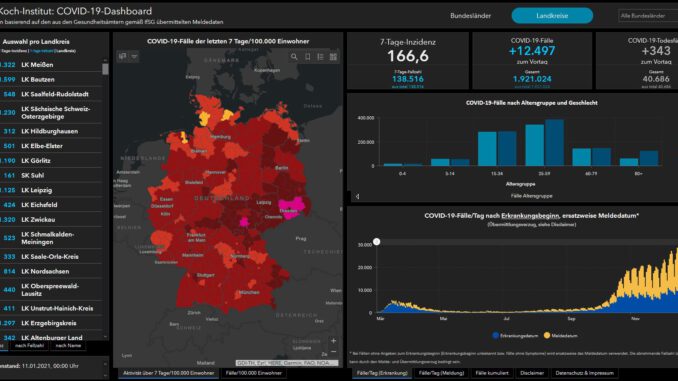678x381 pixels.
Task: Click the +12.497 new cases figure
Action: 532,51
